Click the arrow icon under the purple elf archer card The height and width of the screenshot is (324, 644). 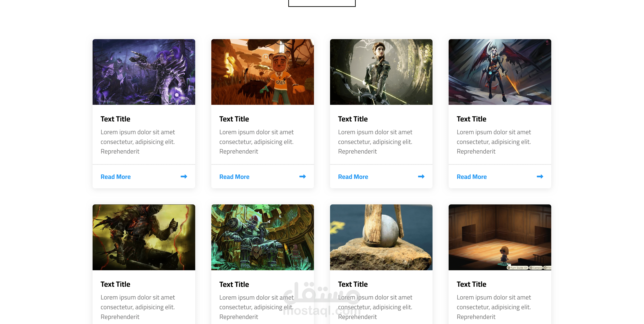pyautogui.click(x=184, y=177)
